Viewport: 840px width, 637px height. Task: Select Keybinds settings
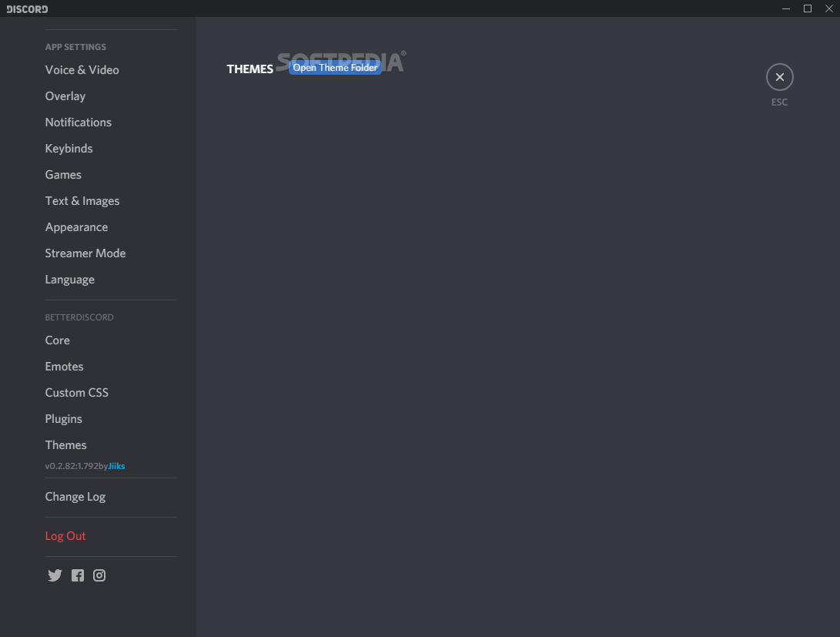(69, 149)
